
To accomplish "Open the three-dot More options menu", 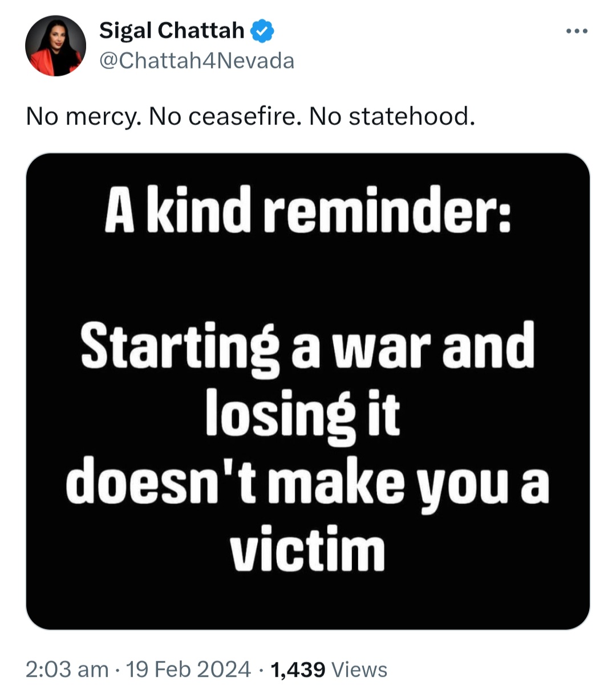I will (x=576, y=31).
